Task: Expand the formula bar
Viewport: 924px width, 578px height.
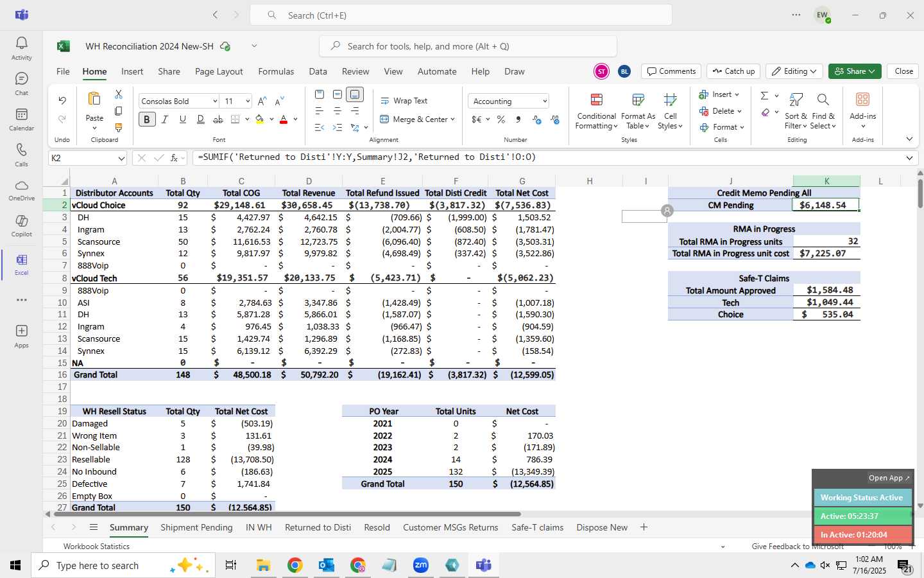Action: click(909, 158)
